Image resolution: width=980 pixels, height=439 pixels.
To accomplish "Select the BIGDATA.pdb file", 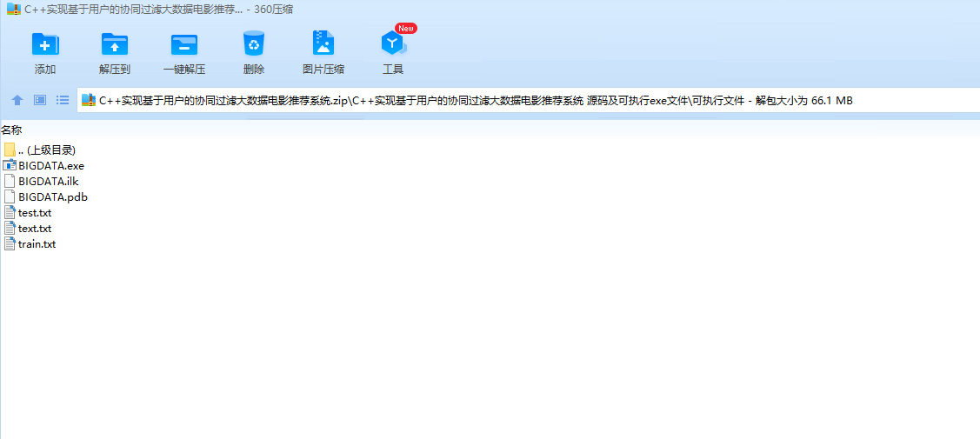I will pyautogui.click(x=45, y=197).
